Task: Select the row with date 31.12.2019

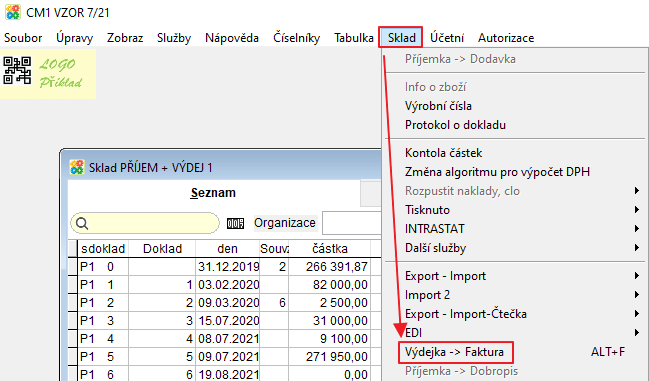Action: click(224, 267)
